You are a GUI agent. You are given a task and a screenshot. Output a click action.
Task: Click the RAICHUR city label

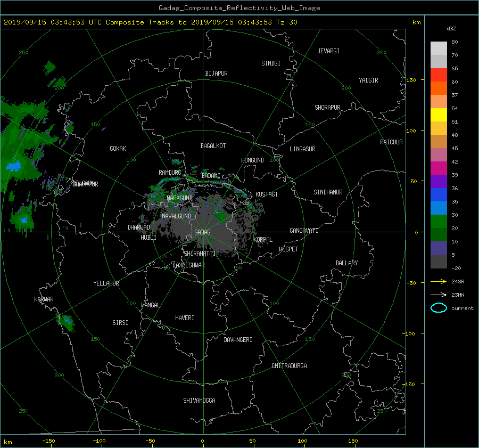(391, 142)
